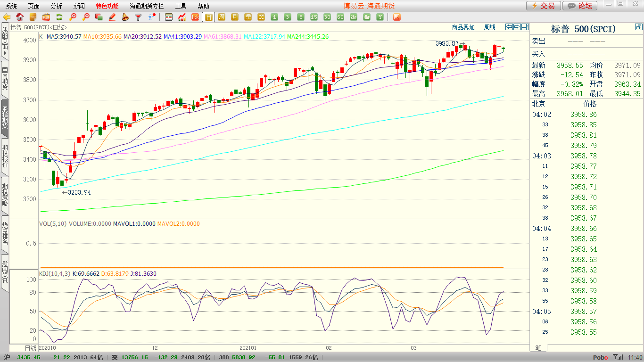Viewport: 644px width, 362px height.
Task: Open the 帮助 menu
Action: 204,6
